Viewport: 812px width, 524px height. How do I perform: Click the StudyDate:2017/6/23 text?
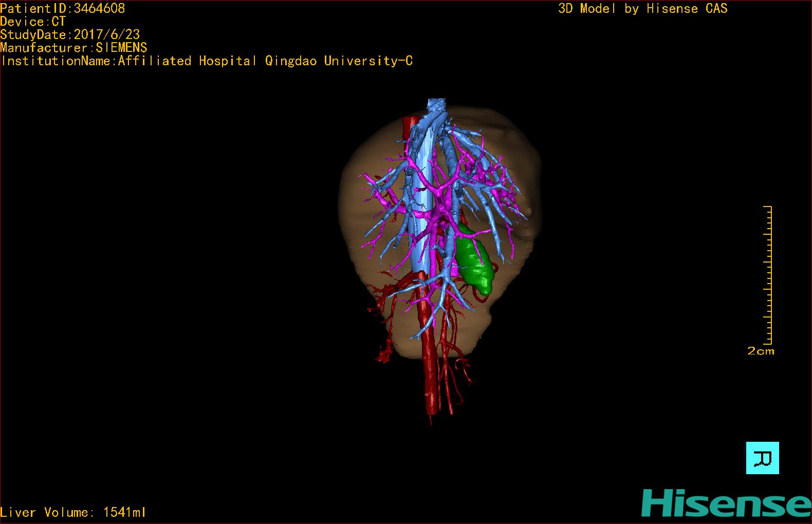pos(70,34)
